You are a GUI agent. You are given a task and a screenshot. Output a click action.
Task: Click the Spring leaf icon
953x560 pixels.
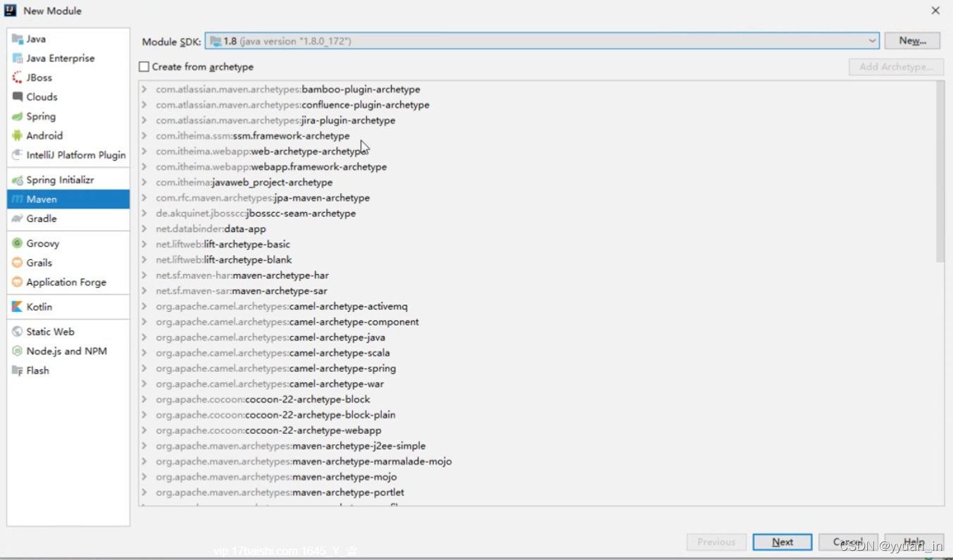18,116
